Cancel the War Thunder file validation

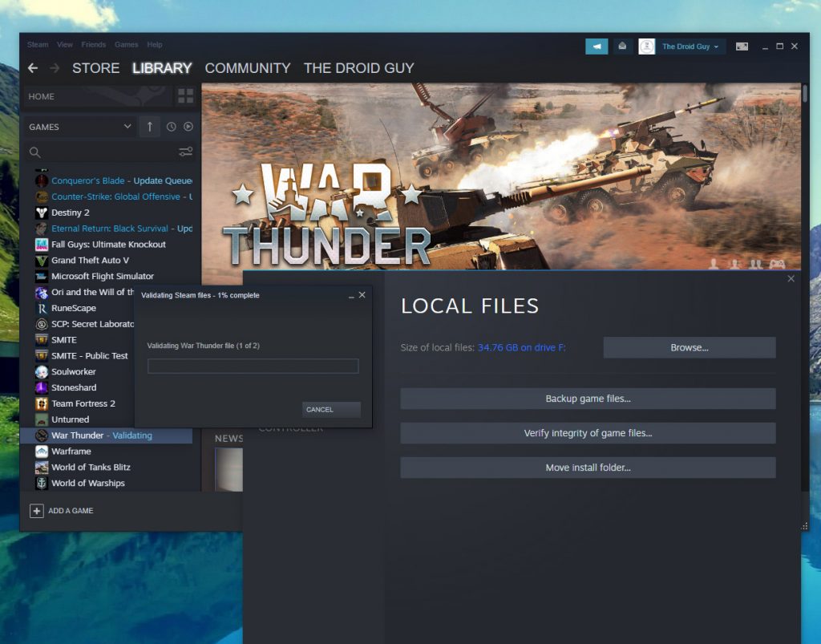point(331,410)
